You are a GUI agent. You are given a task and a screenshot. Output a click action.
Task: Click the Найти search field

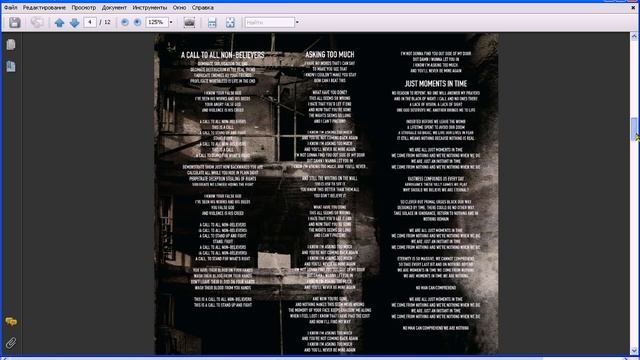269,22
